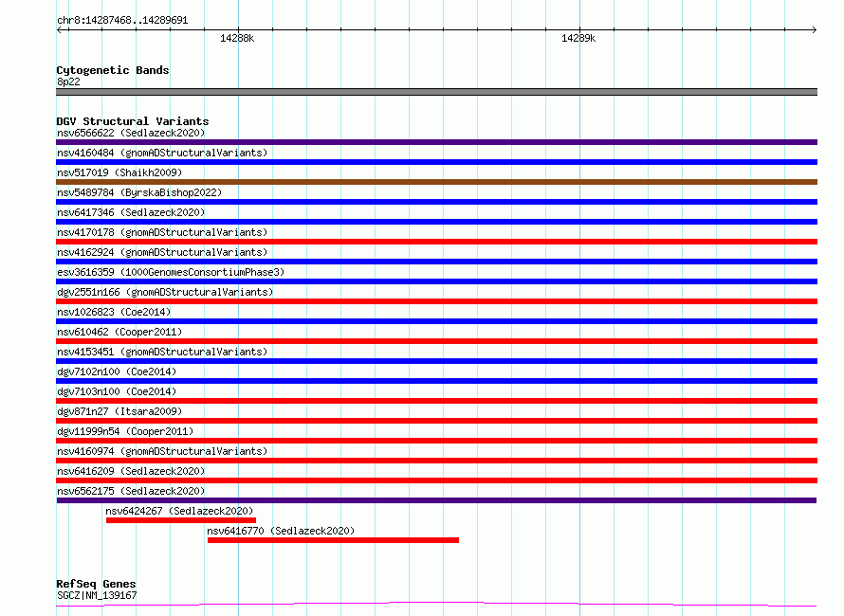Select variant label nsv517019 (Shaikh2009)
Screen dimensions: 844x616
(x=119, y=172)
